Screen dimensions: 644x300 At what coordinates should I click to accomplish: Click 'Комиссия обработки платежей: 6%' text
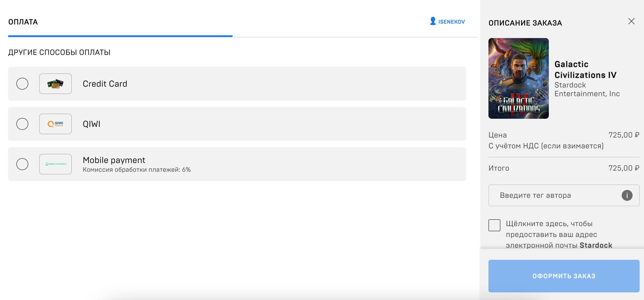click(137, 170)
